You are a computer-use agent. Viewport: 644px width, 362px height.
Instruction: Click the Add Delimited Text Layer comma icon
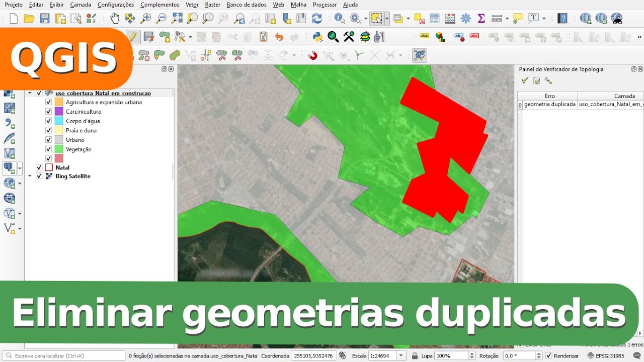pyautogui.click(x=10, y=123)
